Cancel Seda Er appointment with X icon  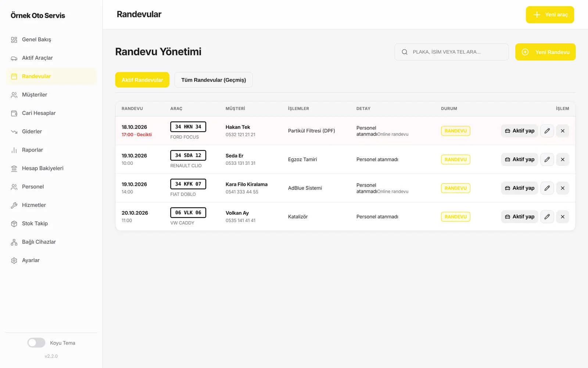click(x=562, y=159)
